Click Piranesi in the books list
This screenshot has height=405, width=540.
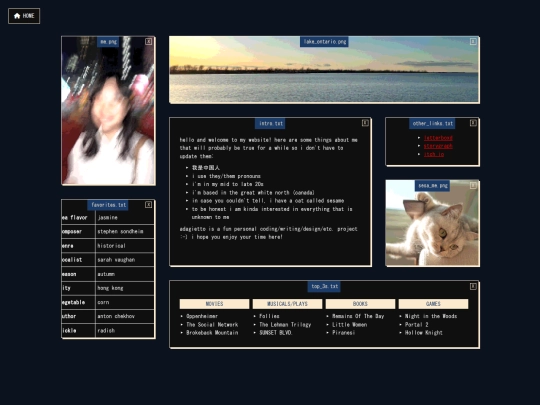[x=343, y=333]
